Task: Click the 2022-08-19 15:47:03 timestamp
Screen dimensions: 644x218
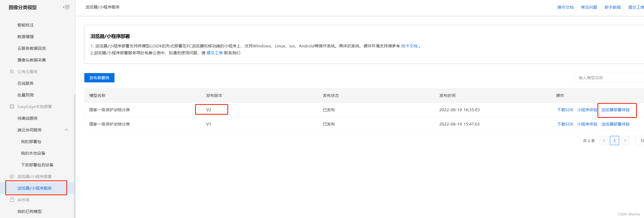Action: tap(459, 124)
